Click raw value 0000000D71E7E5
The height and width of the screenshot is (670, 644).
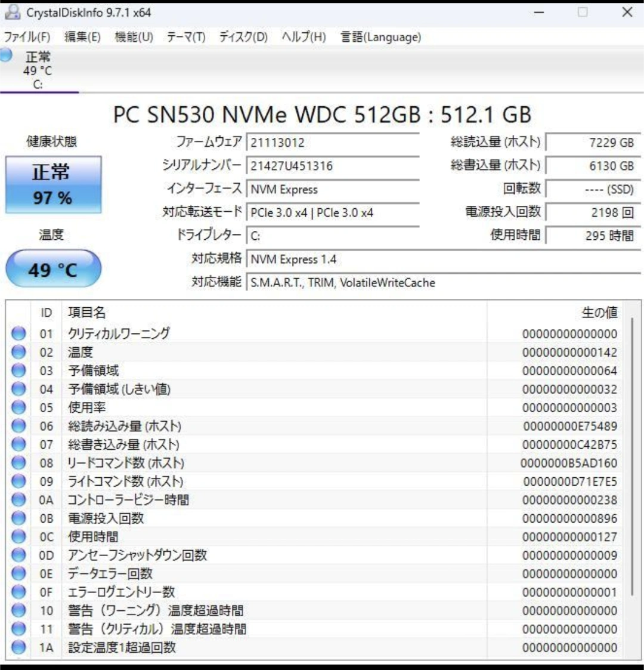pyautogui.click(x=570, y=481)
